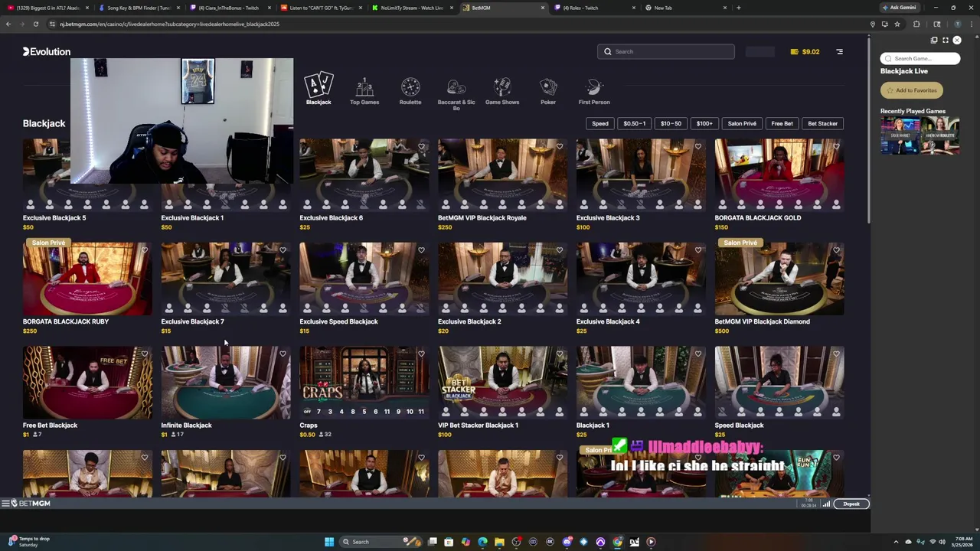Viewport: 980px width, 551px height.
Task: Open File Explorer from taskbar
Action: click(x=499, y=542)
